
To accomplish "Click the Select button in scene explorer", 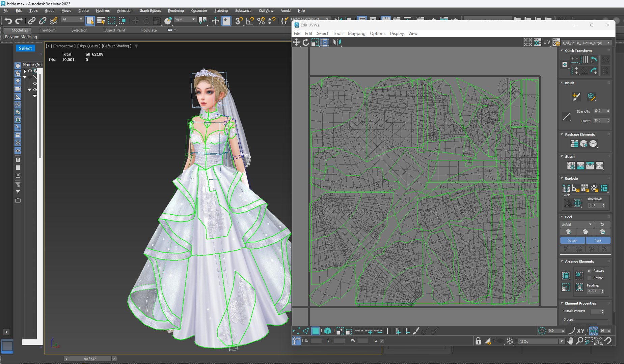I will (25, 48).
